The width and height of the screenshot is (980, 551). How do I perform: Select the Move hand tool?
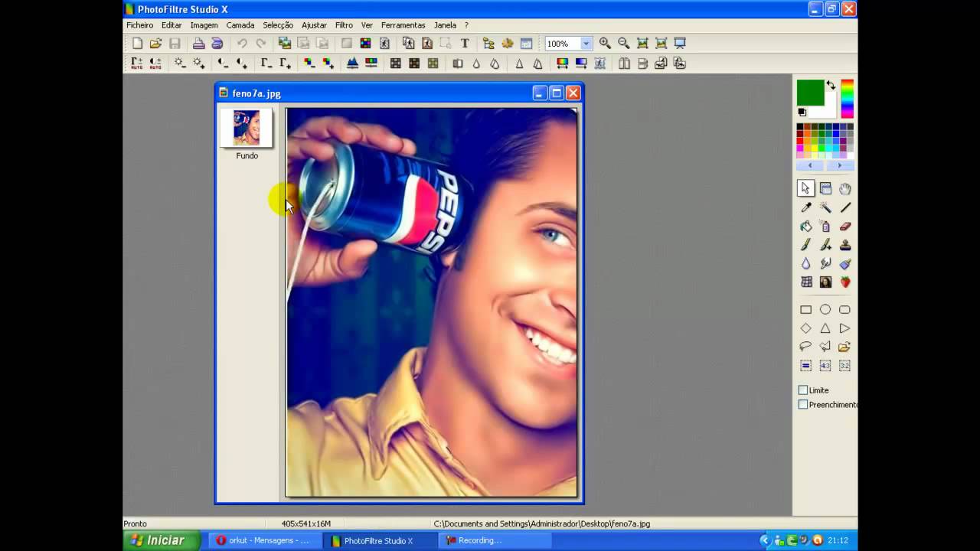845,188
